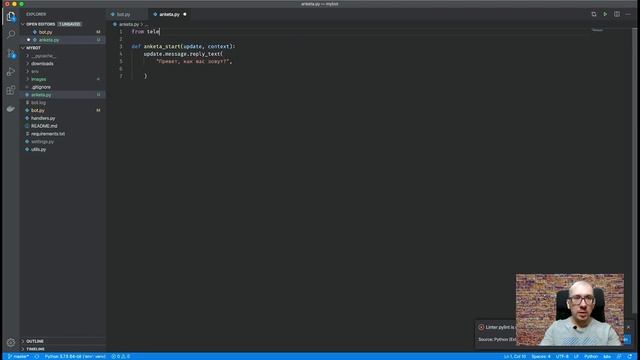Split the editor right
The image size is (640, 360).
[617, 14]
